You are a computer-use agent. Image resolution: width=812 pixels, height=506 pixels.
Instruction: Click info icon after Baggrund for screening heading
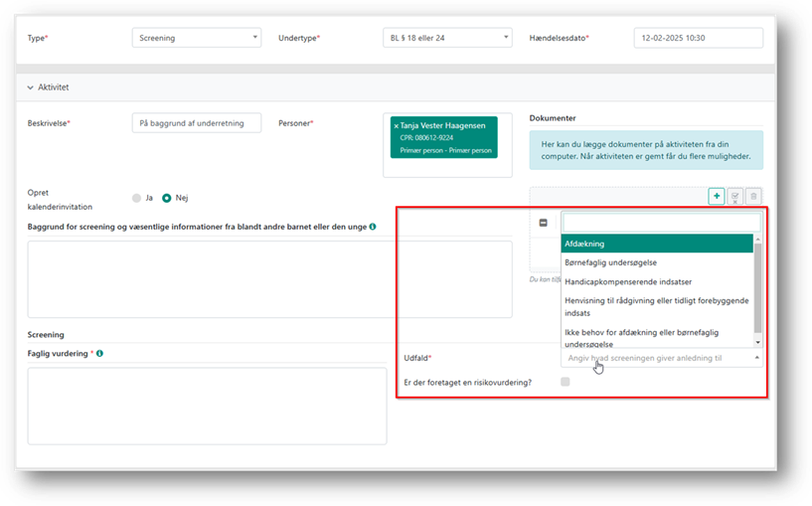(x=373, y=227)
